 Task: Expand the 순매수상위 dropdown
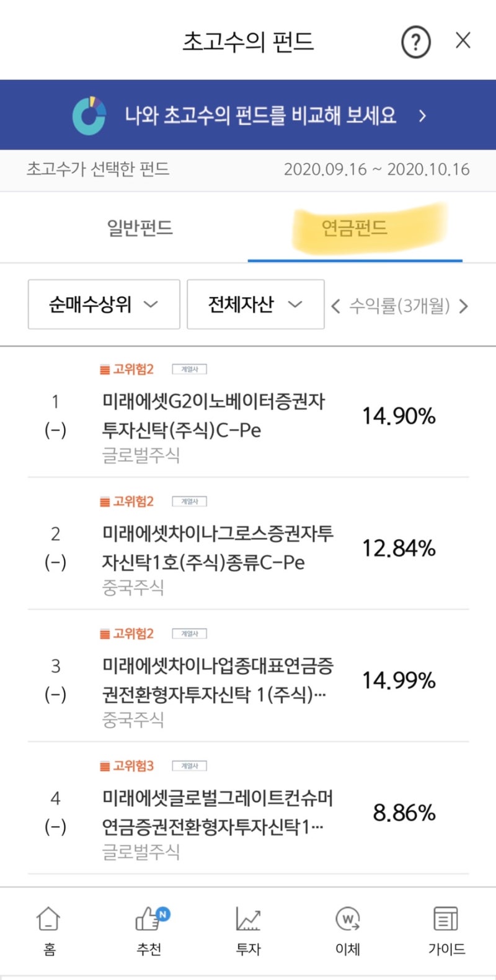104,304
